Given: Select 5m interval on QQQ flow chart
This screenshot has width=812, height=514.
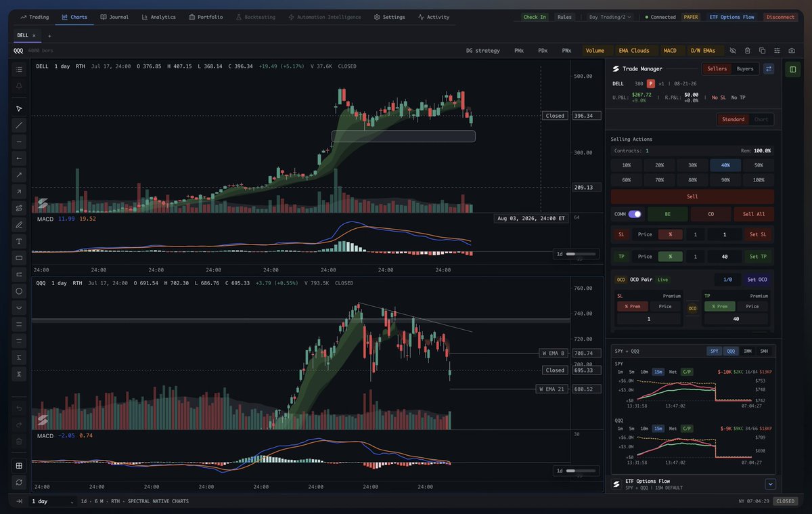Looking at the screenshot, I should tap(631, 428).
